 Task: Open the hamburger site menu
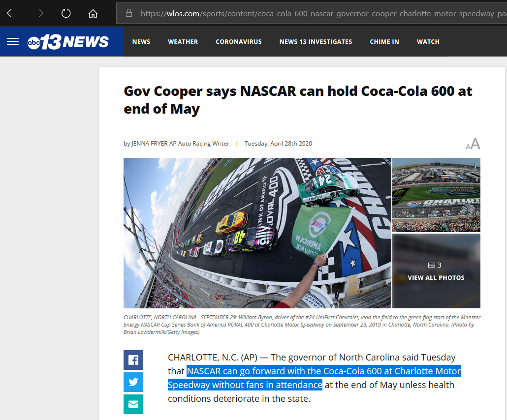(x=13, y=41)
